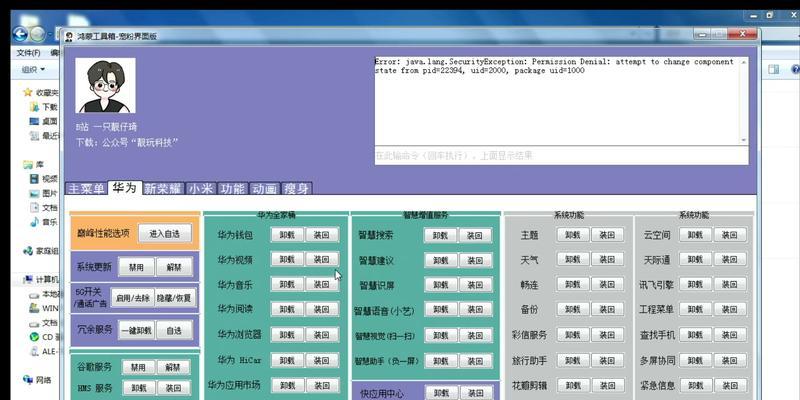
Task: Click 网络 icon in Explorer sidebar
Action: click(x=29, y=380)
